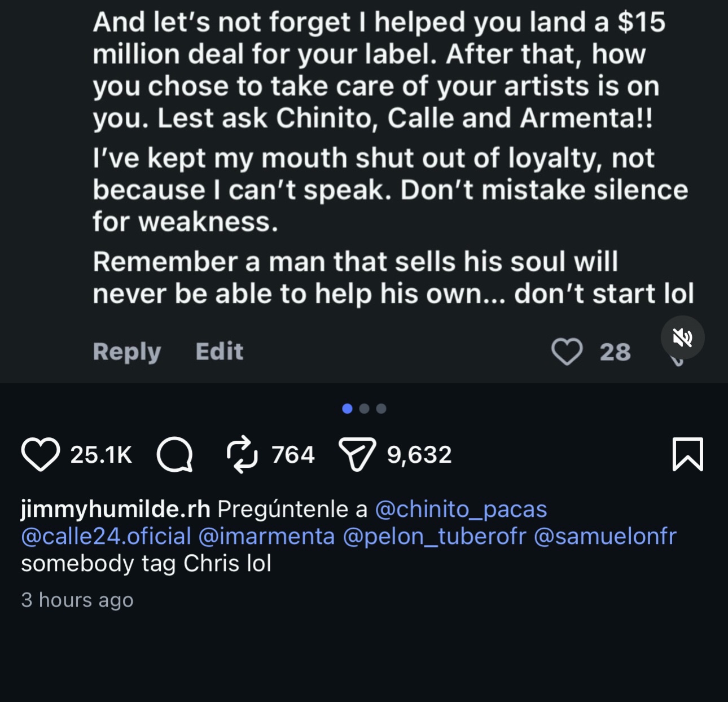Like the comment with small heart

tap(567, 352)
